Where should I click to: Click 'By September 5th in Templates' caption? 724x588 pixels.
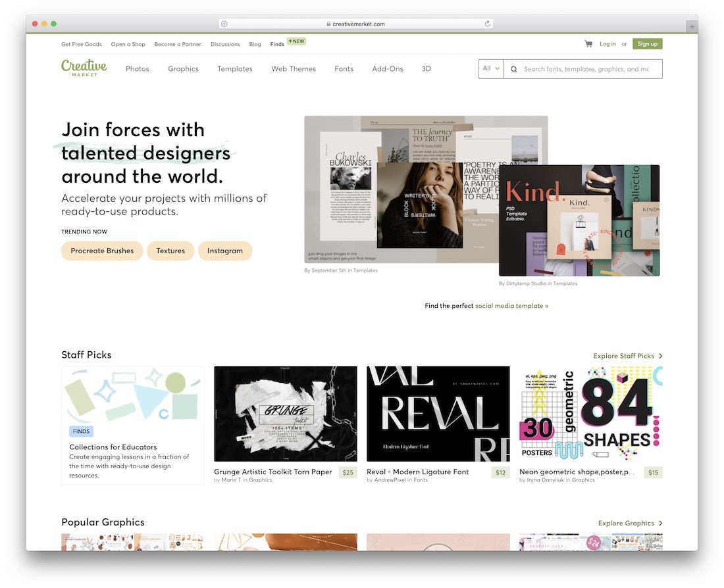pos(341,270)
